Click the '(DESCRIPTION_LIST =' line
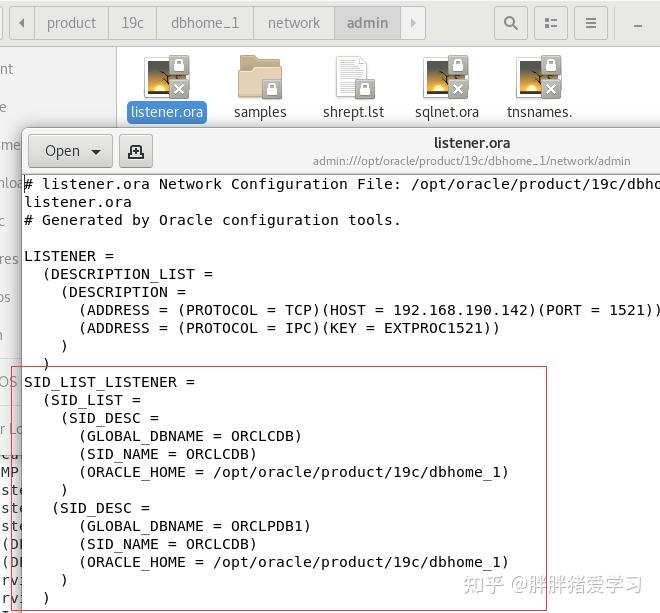660x613 pixels. pyautogui.click(x=128, y=274)
